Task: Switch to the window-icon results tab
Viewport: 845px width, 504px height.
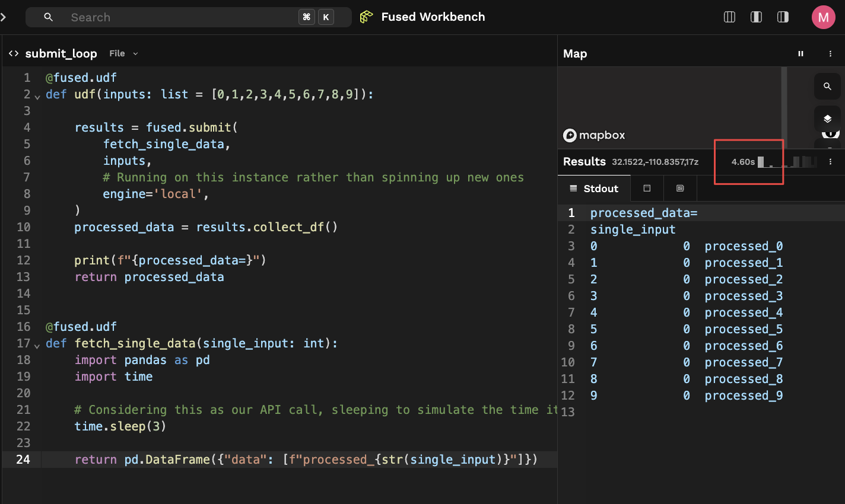Action: 647,189
